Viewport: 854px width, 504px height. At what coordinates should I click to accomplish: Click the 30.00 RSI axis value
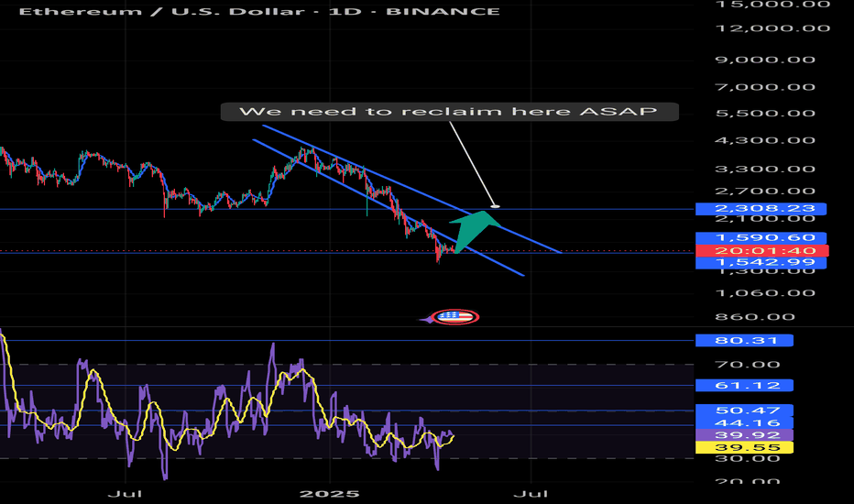coord(748,459)
